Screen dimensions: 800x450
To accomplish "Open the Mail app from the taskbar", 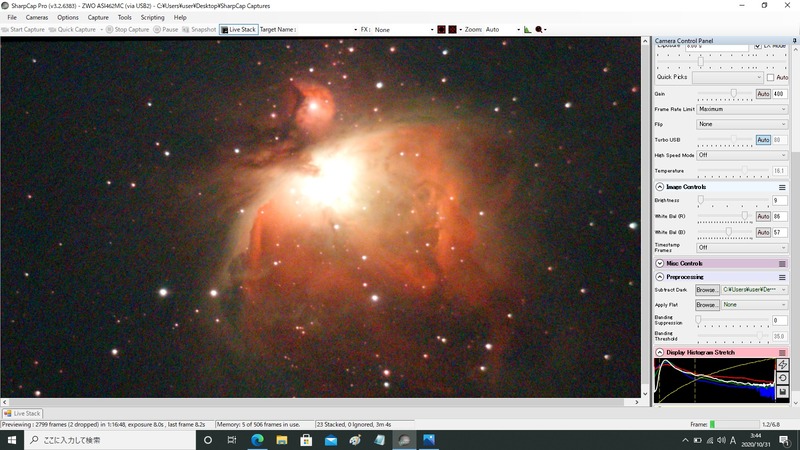I will pos(331,440).
